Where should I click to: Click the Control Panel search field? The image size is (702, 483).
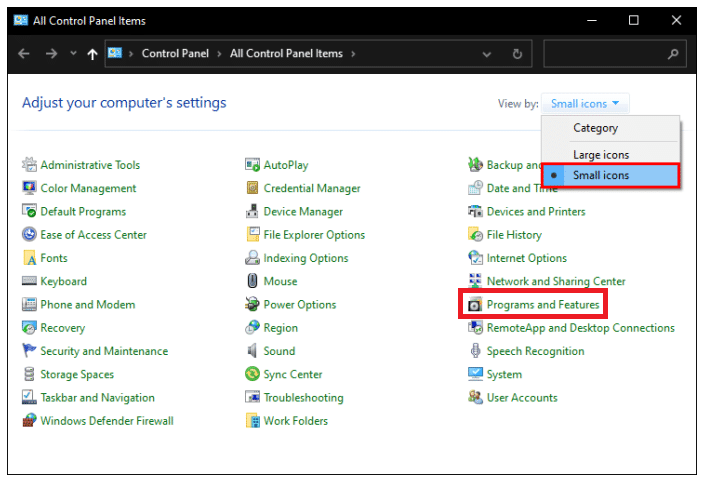pos(615,54)
